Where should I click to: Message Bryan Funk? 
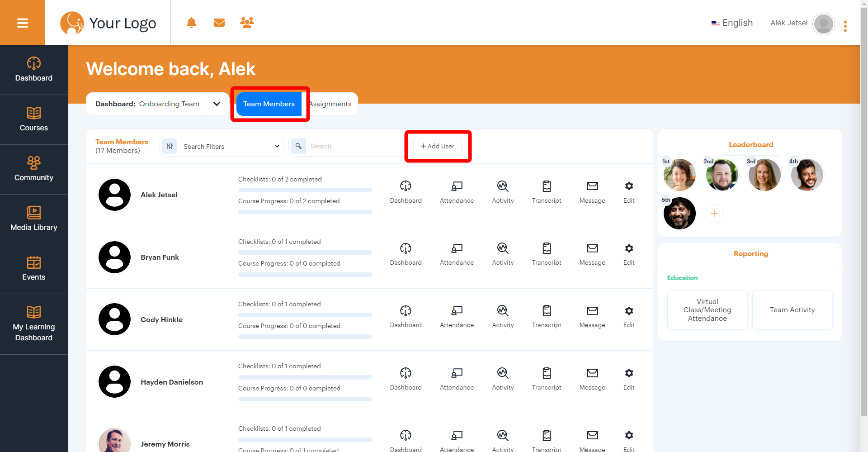coord(592,254)
